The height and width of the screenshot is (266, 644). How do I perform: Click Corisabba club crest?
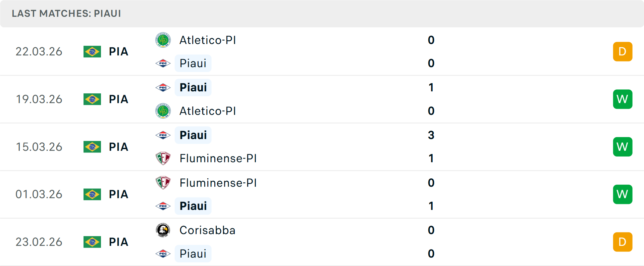[x=163, y=230]
